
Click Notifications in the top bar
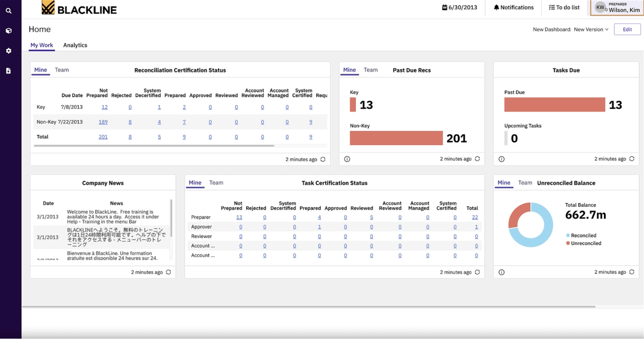[513, 7]
